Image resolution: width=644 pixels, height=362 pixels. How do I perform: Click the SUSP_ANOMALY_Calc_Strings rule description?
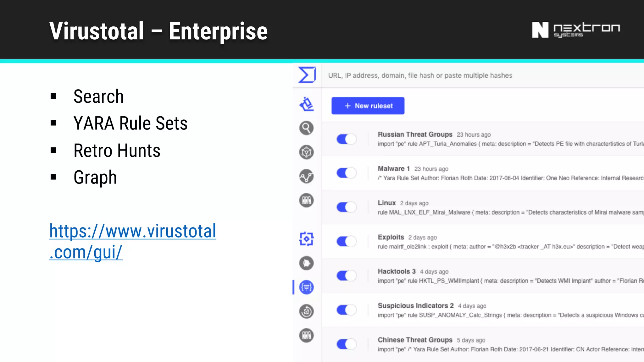point(511,315)
